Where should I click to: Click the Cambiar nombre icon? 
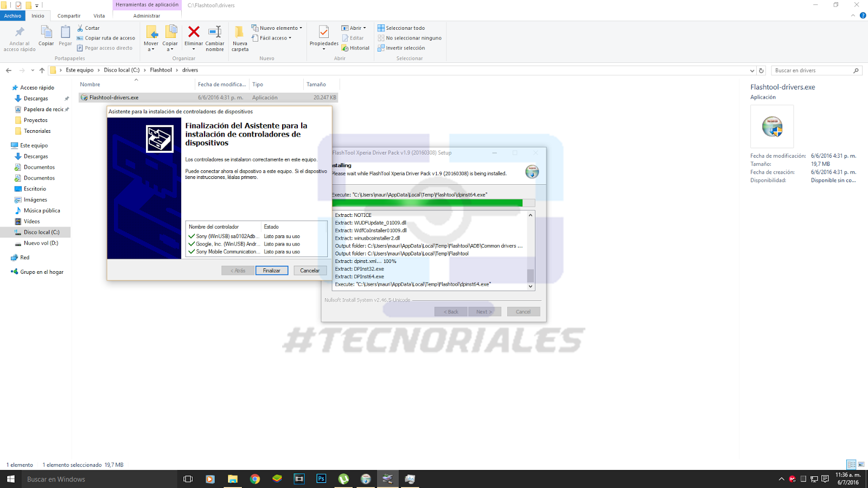click(x=215, y=32)
